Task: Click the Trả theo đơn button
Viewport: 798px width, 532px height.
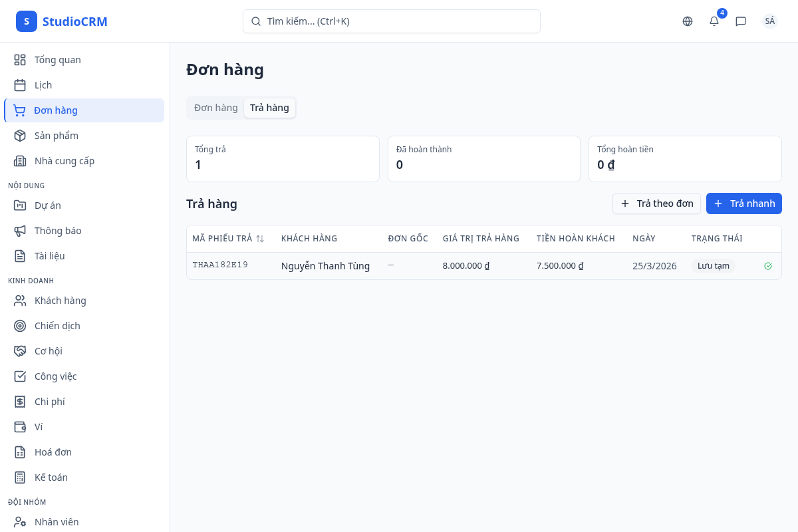Action: (656, 203)
